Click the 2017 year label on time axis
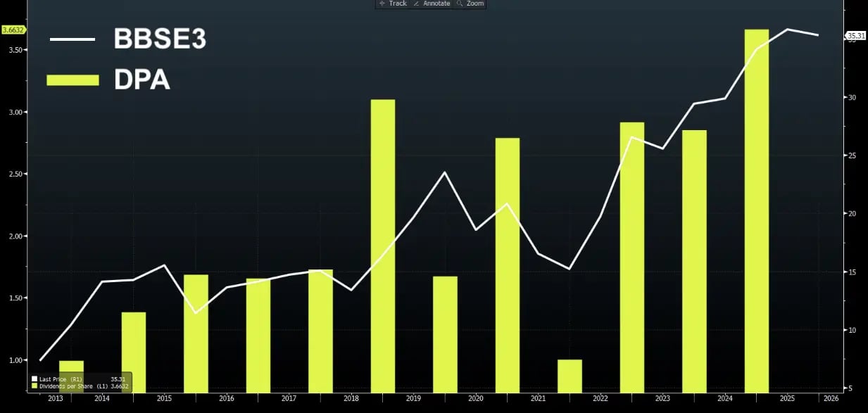This screenshot has width=868, height=413. tap(289, 399)
